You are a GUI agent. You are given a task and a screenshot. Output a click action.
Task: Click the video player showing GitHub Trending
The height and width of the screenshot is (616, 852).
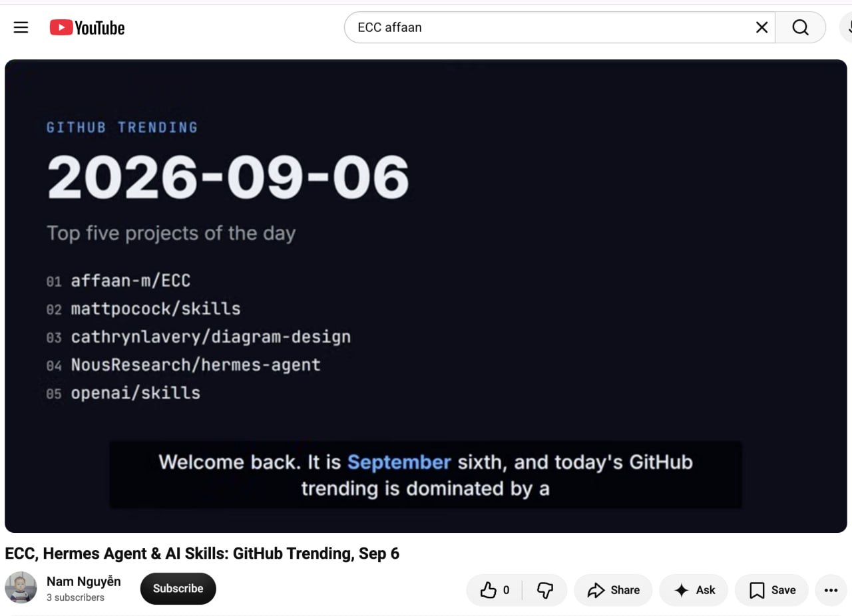tap(426, 296)
